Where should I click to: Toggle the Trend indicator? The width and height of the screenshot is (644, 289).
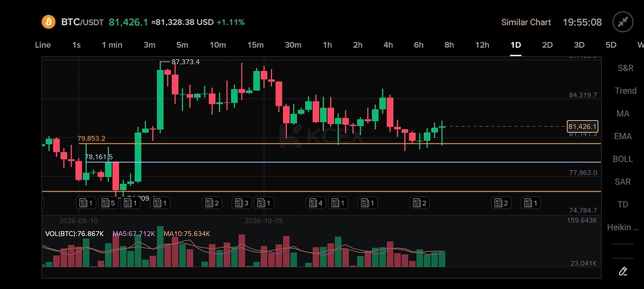pos(626,91)
